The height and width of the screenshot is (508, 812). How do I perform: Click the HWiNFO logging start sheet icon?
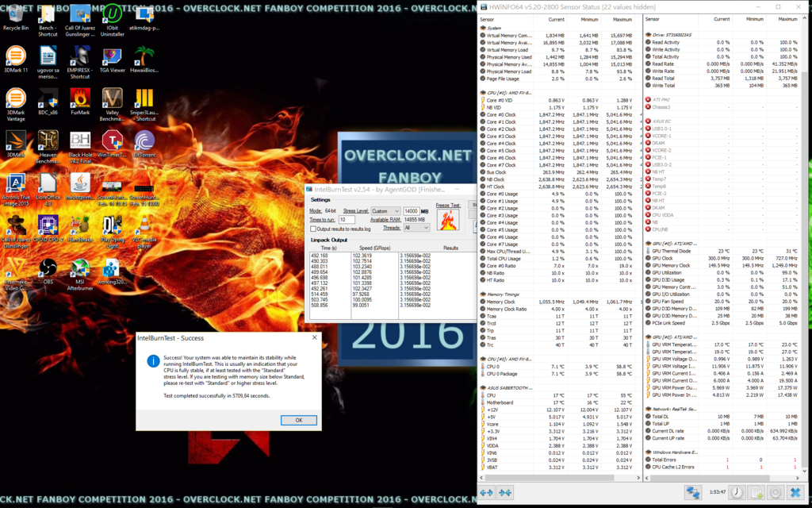pyautogui.click(x=756, y=492)
